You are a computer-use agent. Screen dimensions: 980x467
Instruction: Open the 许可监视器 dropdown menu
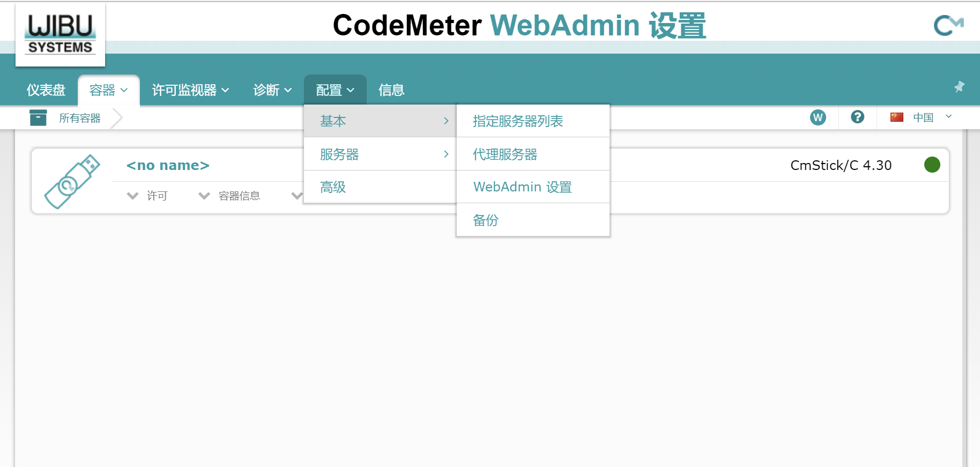pos(190,90)
